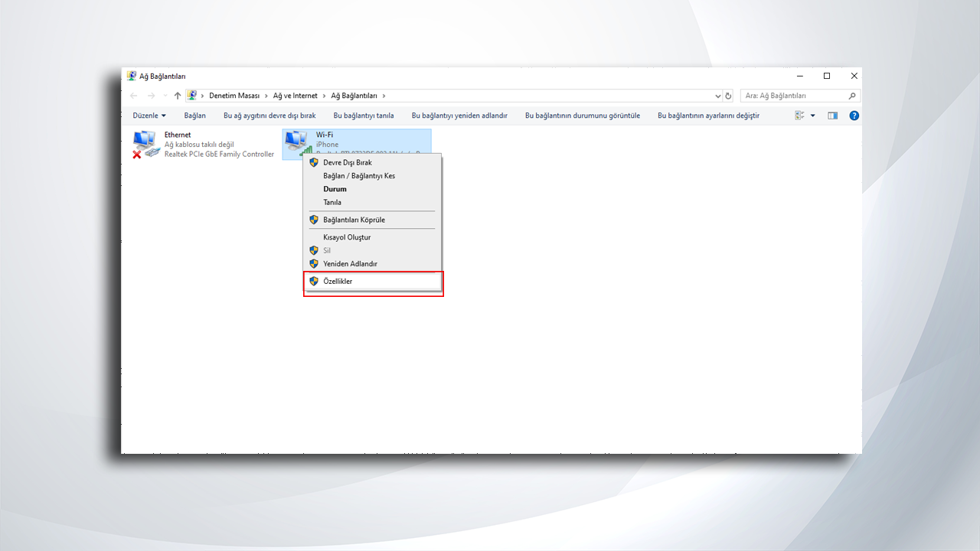Click the address bar network icon
980x551 pixels.
(x=192, y=96)
